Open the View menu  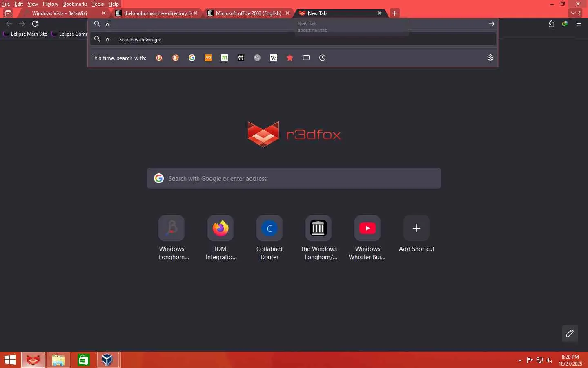pos(33,4)
